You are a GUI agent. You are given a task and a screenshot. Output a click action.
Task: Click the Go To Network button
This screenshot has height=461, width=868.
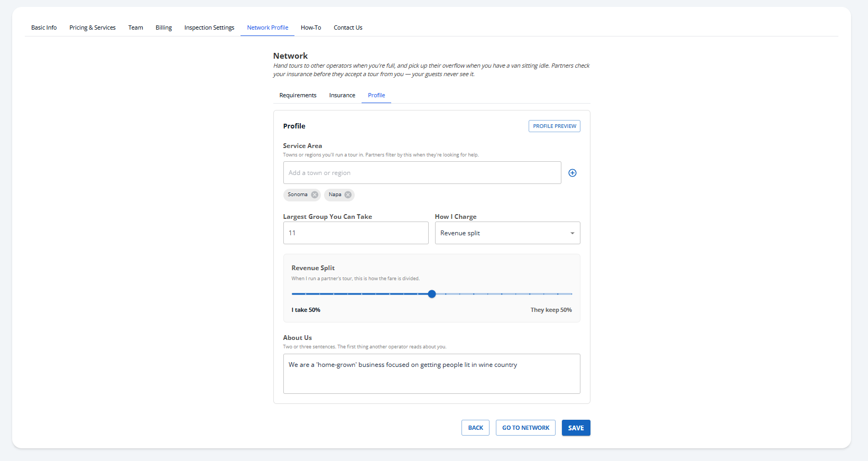pyautogui.click(x=525, y=428)
